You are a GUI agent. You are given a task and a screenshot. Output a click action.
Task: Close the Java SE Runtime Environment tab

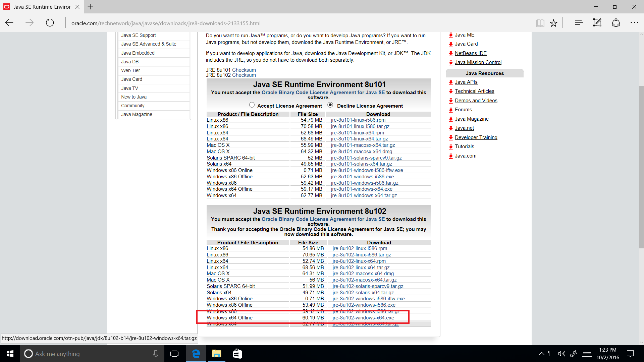pos(77,7)
